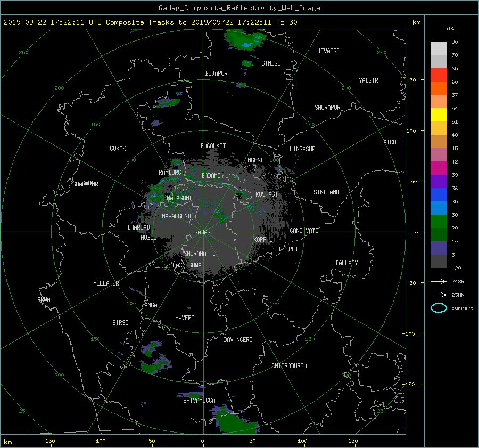The width and height of the screenshot is (479, 448).
Task: Click the SHORAPUR city label
Action: (327, 108)
